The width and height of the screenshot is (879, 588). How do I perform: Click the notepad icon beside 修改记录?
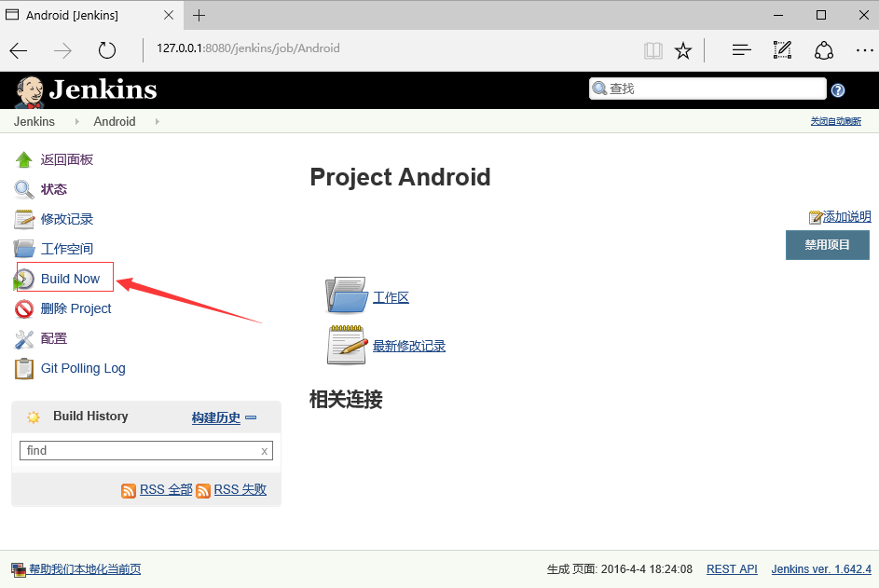pos(23,219)
